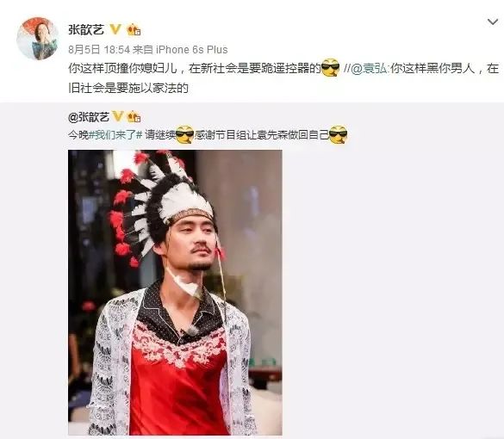Click the reposted text 感谢节目组让袁先森做回自己
The height and width of the screenshot is (439, 504).
click(x=262, y=135)
